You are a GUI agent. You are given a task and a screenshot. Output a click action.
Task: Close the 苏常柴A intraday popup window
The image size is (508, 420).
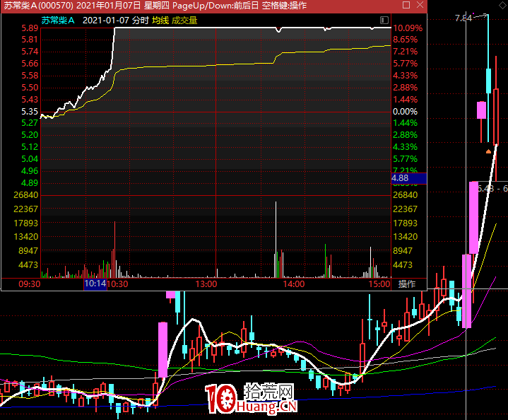coord(420,5)
